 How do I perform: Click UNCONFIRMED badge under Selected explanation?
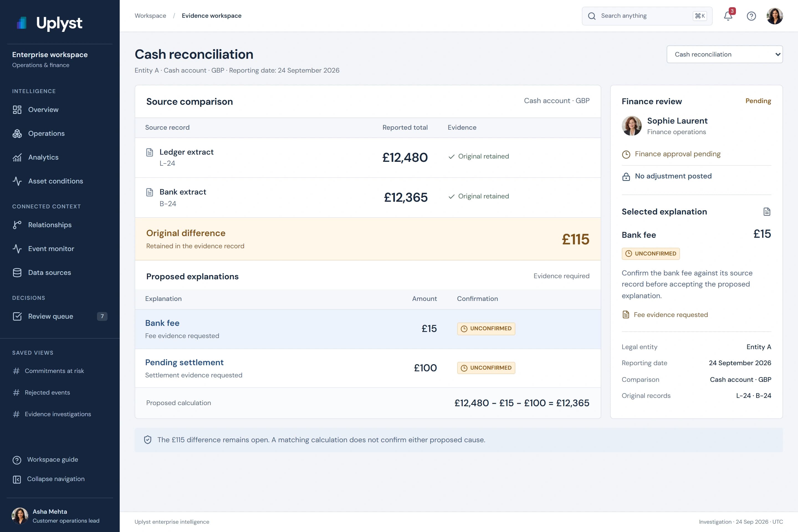(x=650, y=254)
